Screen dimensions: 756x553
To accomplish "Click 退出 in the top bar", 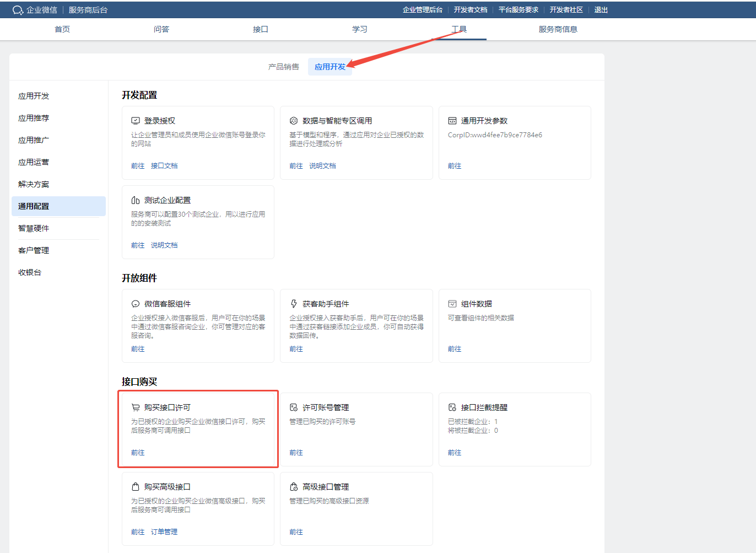I will coord(601,10).
